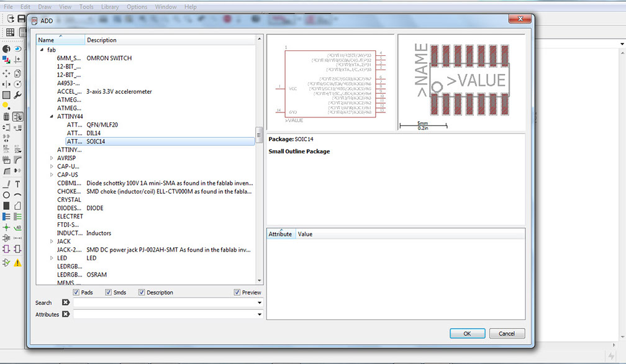Select the Miter tool
The height and width of the screenshot is (364, 626).
(17, 160)
